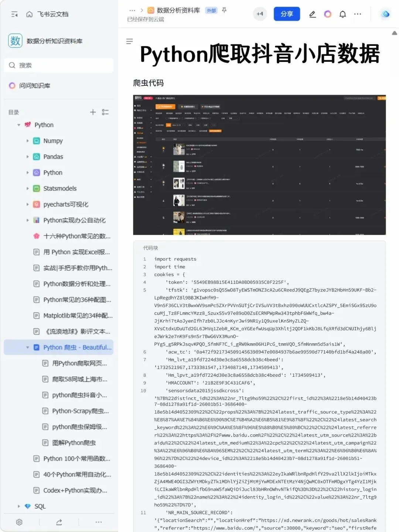Screen dimensions: 399x532
Task: Expand the Statsmodels node
Action: [x=27, y=189]
